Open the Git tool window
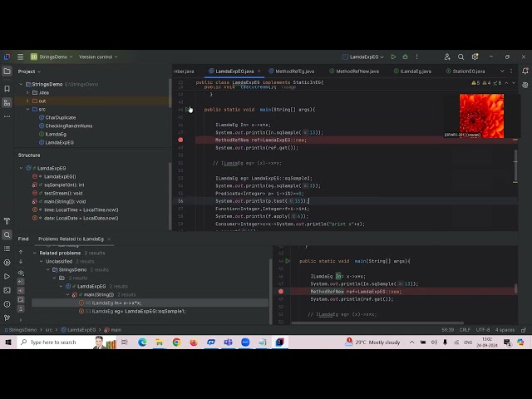Screen dimensions: 532x399 (x=7, y=318)
